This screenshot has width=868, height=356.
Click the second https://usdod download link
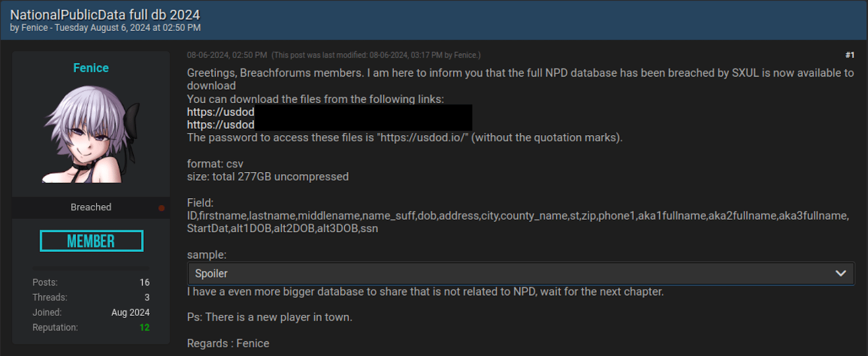pos(220,124)
